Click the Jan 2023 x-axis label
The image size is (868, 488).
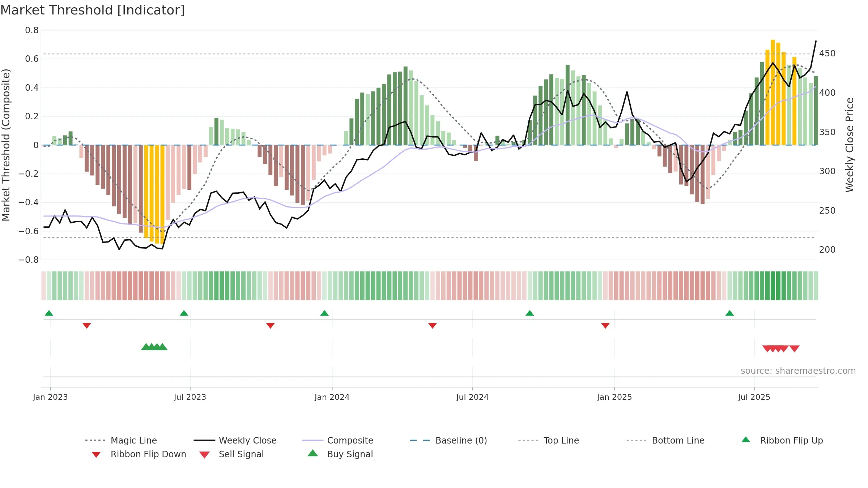click(x=50, y=397)
